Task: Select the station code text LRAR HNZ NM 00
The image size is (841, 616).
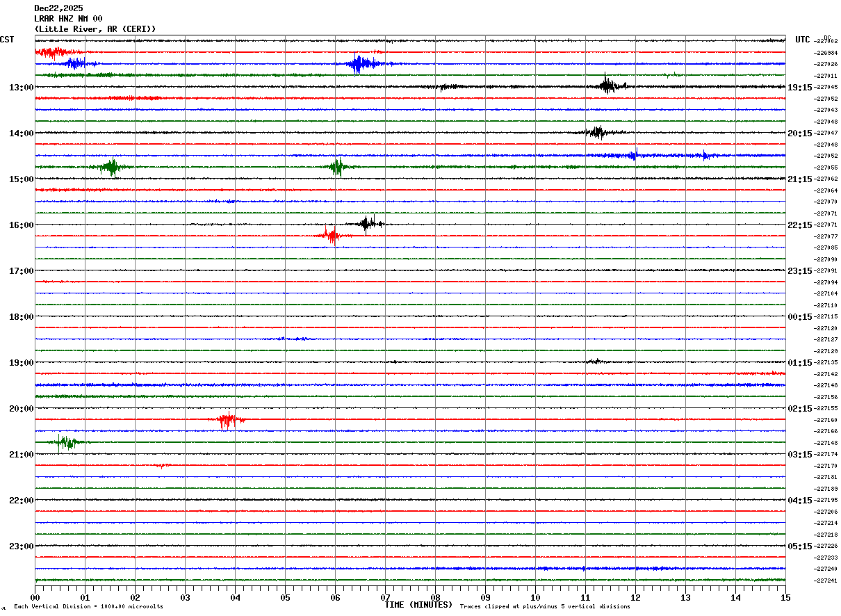Action: [x=68, y=19]
